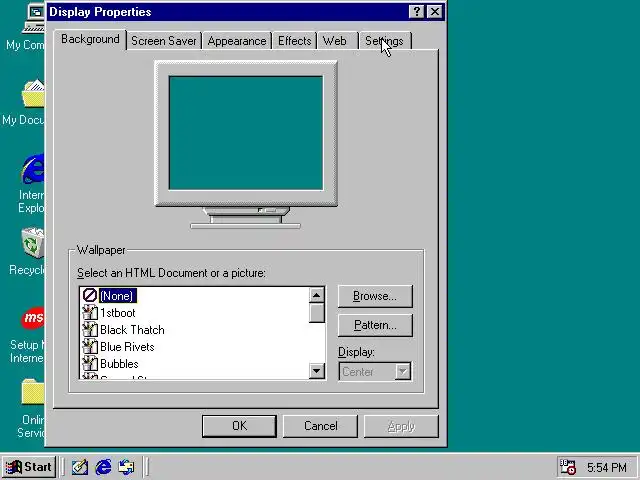Switch to the Effects tab

pos(294,41)
